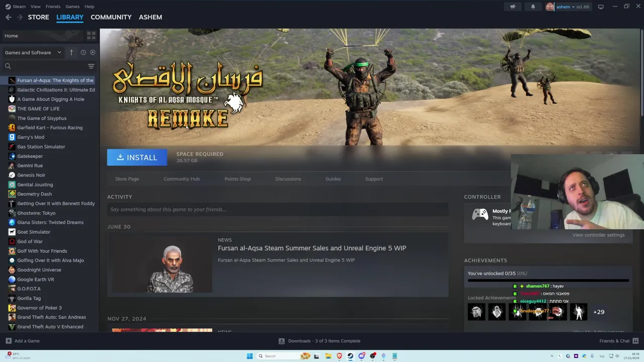The width and height of the screenshot is (644, 362).
Task: Click the Garfield Kart game icon
Action: (12, 128)
